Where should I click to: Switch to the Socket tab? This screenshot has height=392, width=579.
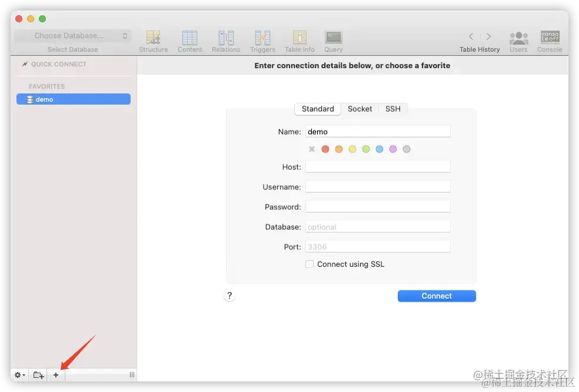point(360,109)
